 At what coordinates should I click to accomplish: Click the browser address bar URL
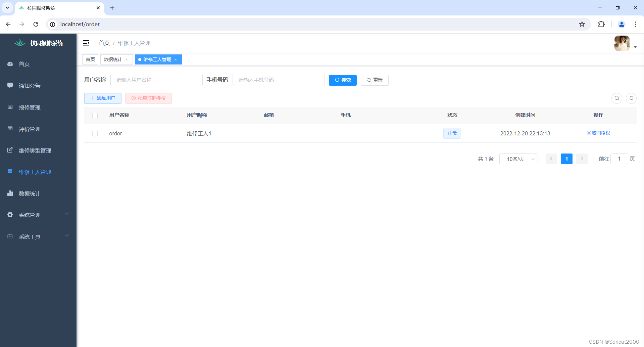[80, 24]
